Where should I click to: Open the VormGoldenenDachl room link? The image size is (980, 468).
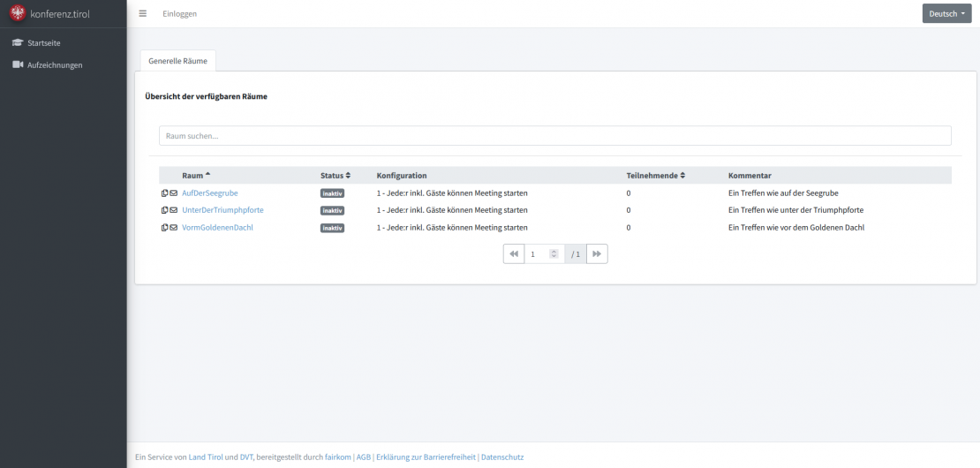pyautogui.click(x=217, y=228)
